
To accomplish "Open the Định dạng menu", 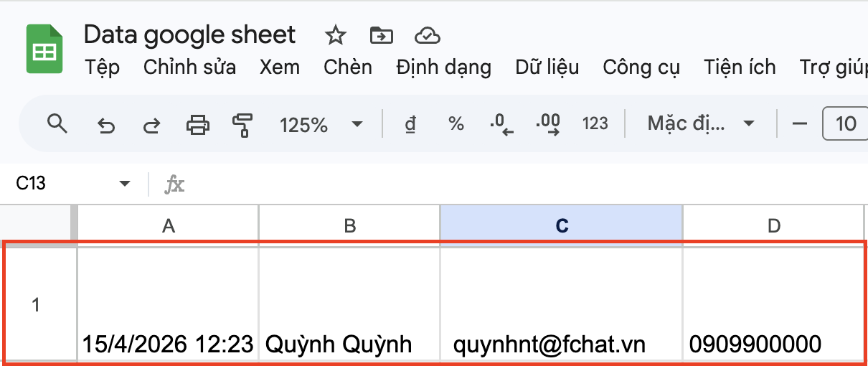I will 443,67.
